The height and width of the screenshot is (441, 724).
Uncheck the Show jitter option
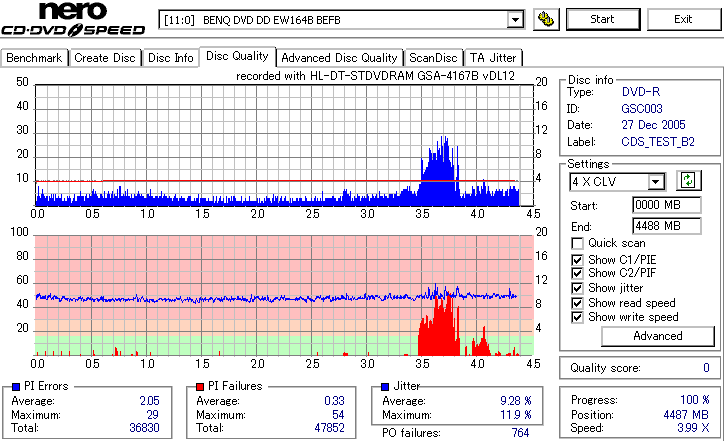tap(577, 288)
